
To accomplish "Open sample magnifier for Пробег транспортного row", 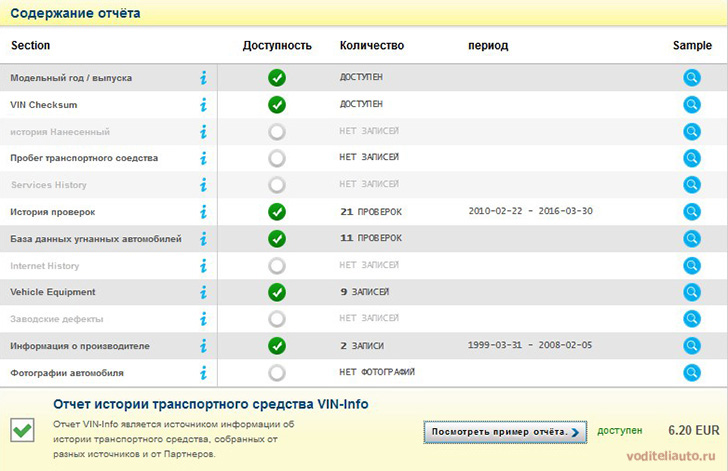I will tap(691, 158).
